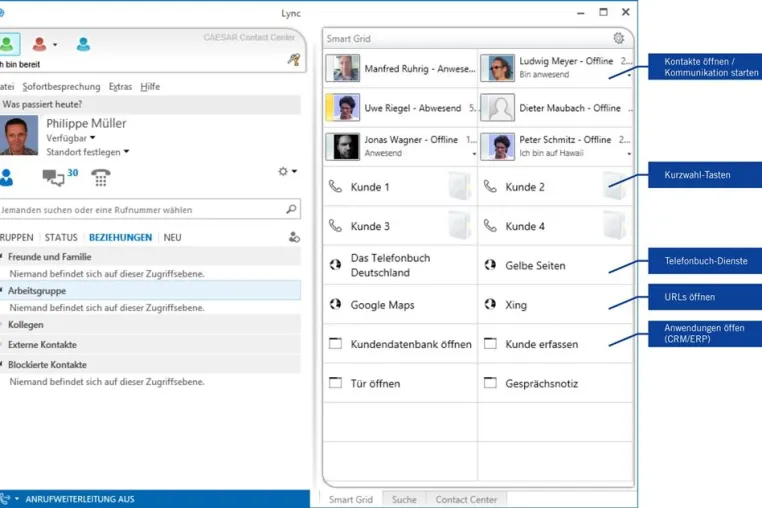Open the Hilfe menu
762x508 pixels.
(150, 87)
